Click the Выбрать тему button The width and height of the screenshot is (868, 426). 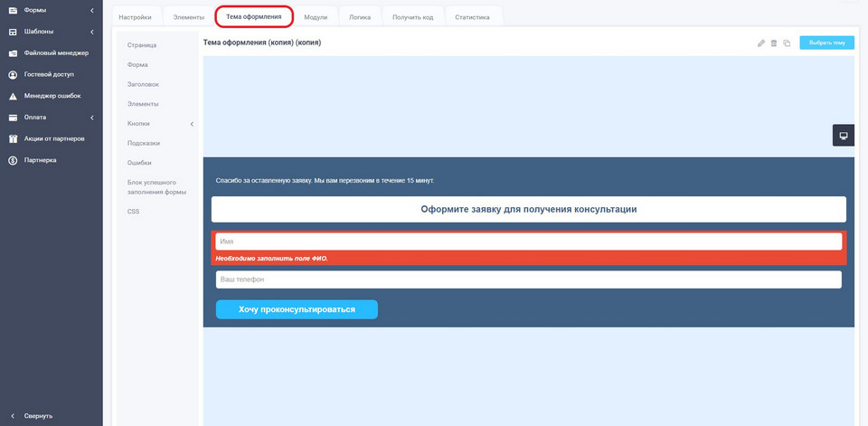[826, 43]
